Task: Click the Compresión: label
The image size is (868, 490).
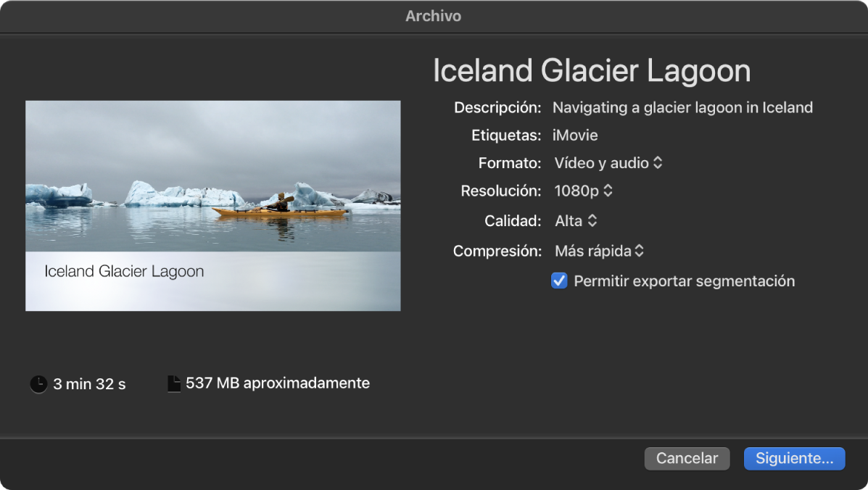Action: point(497,251)
